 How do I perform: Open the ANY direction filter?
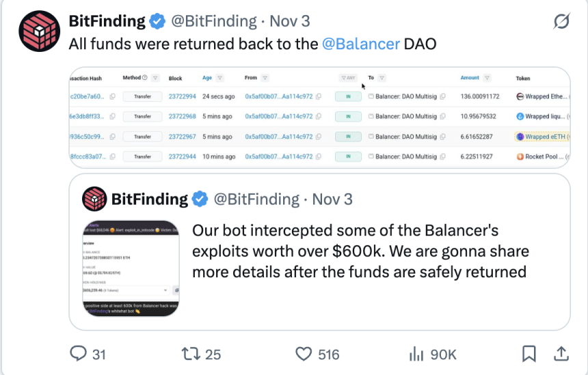pyautogui.click(x=348, y=78)
